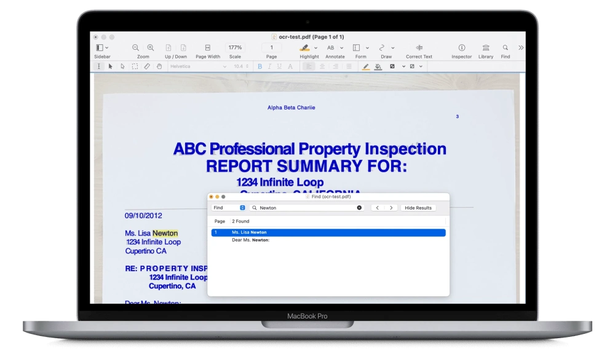The width and height of the screenshot is (615, 364).
Task: Select the dashed rectangle marquee tool
Action: click(135, 66)
